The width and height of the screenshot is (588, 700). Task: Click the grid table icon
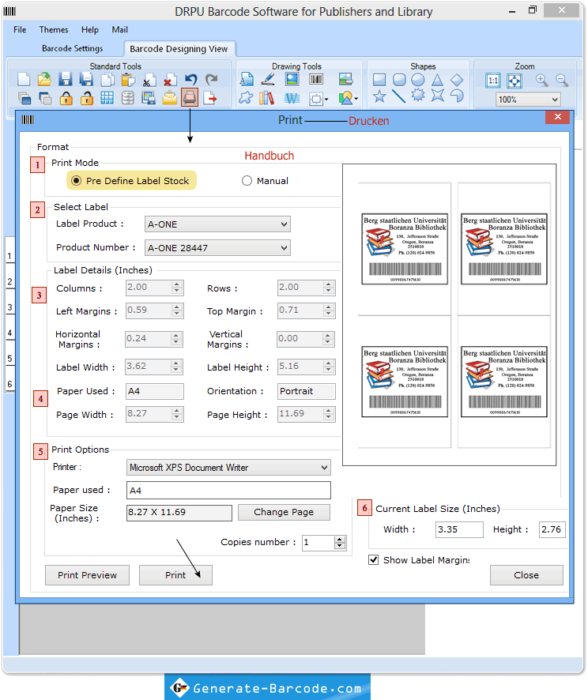(x=107, y=98)
